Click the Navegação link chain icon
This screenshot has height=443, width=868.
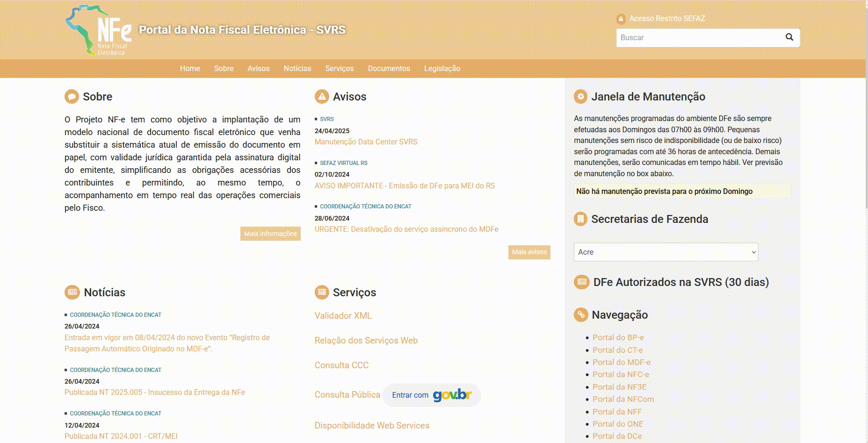(x=581, y=314)
